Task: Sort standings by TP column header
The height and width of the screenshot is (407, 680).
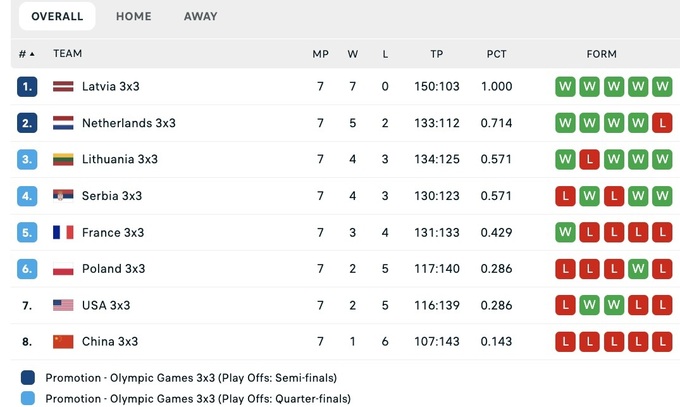Action: 436,54
